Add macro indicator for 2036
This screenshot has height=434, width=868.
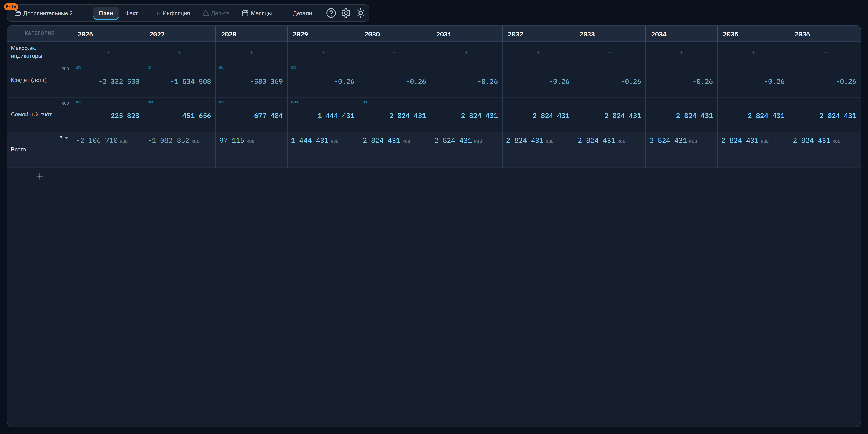(x=825, y=52)
